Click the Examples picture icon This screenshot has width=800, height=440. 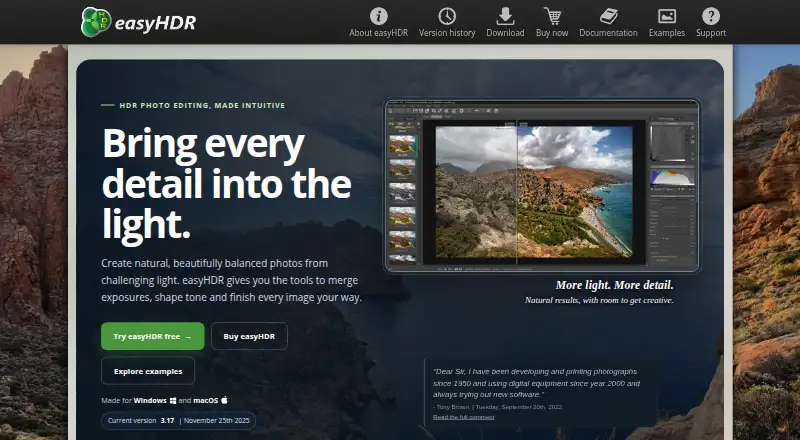tap(667, 16)
